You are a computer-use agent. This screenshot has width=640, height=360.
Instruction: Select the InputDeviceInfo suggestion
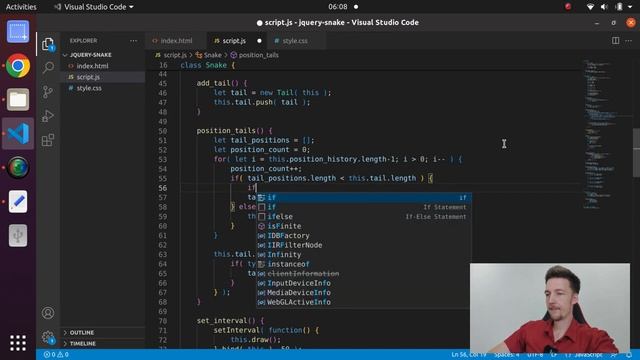point(363,283)
